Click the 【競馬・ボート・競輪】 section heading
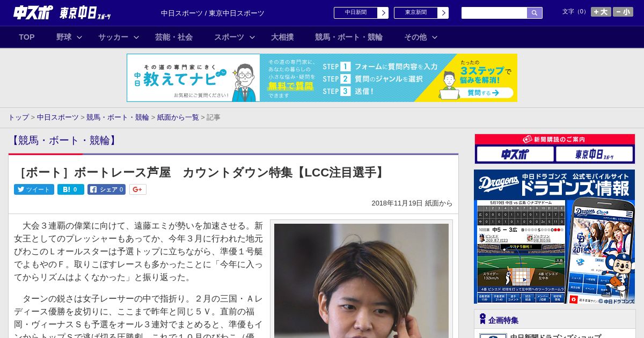Viewport: 644px width, 338px height. pyautogui.click(x=64, y=141)
